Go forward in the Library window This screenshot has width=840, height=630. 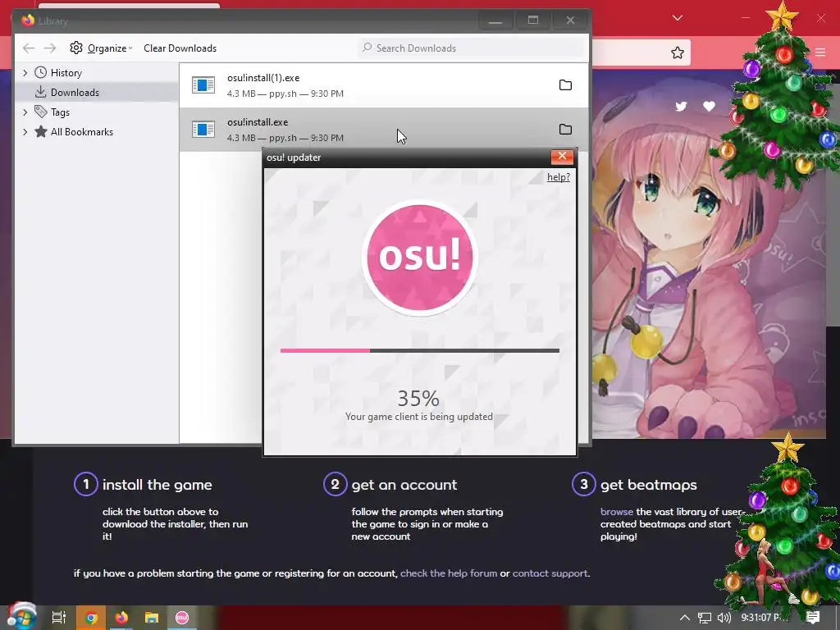(50, 48)
